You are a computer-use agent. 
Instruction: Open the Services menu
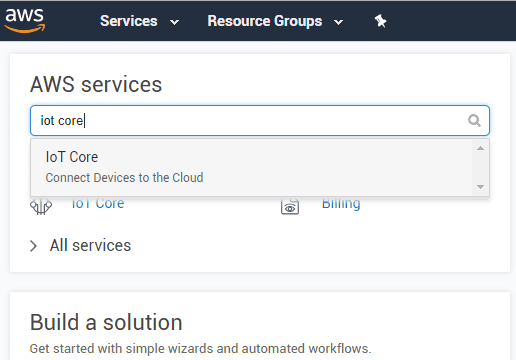[x=139, y=21]
